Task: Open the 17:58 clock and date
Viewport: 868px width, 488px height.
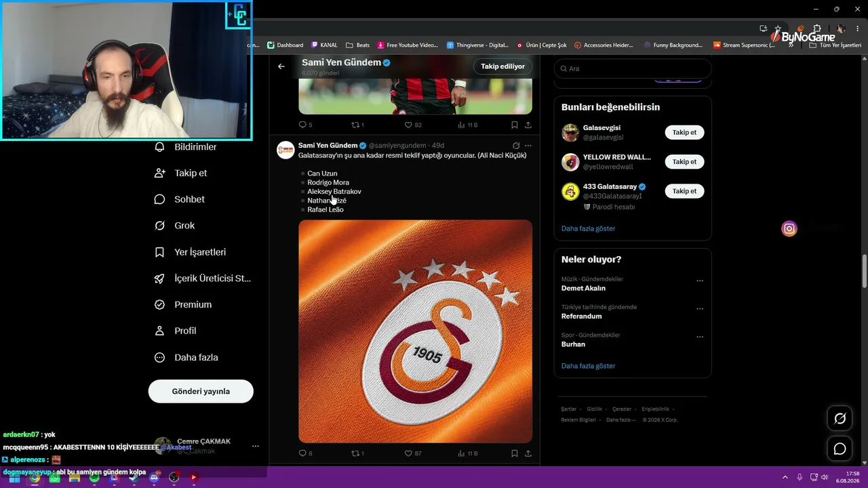Action: click(848, 478)
